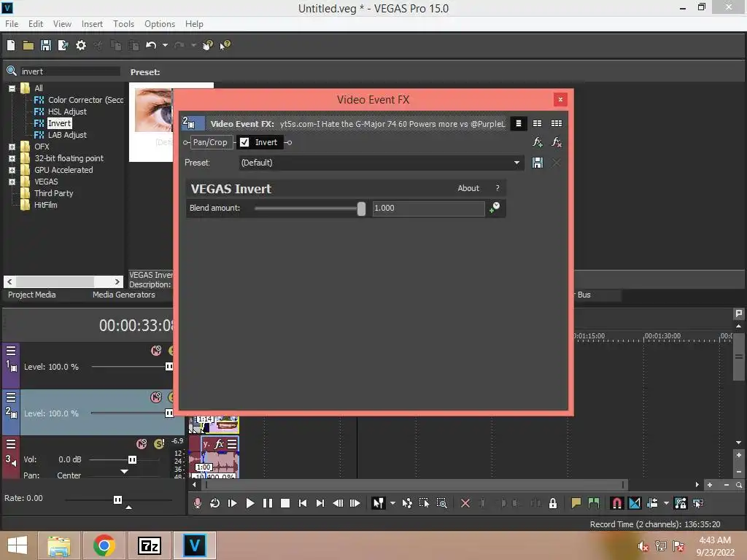Switch to the Project Media tab
Image resolution: width=747 pixels, height=560 pixels.
click(x=32, y=295)
